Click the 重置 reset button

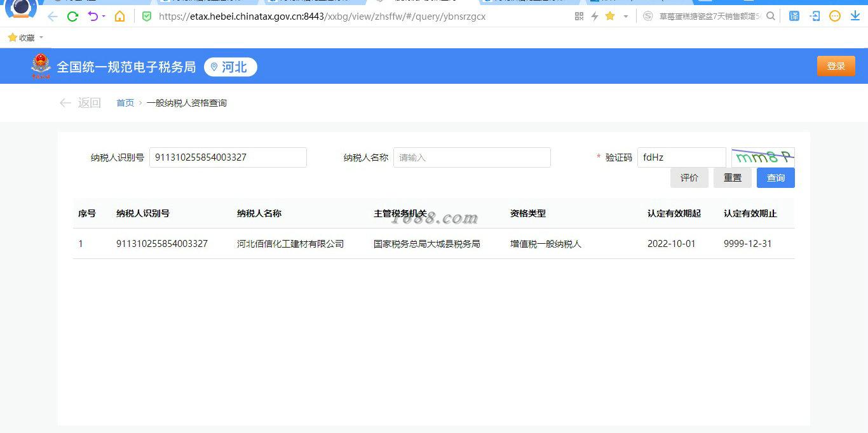pos(733,178)
